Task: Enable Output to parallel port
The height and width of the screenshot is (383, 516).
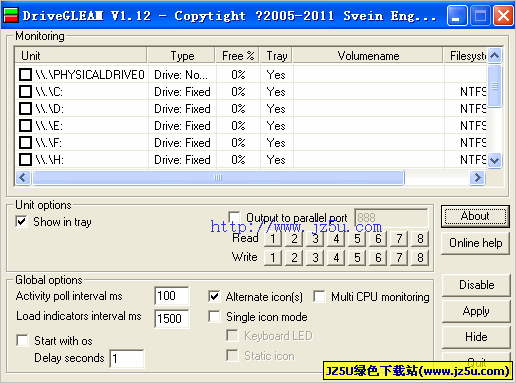Action: click(234, 217)
